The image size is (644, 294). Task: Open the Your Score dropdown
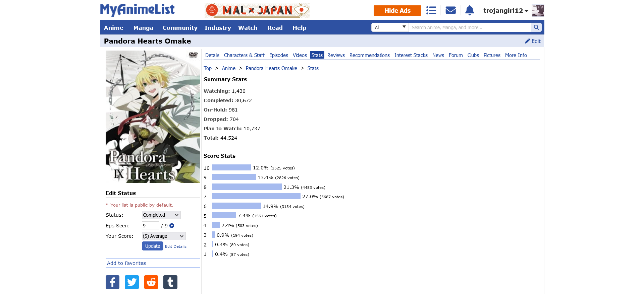tap(164, 236)
